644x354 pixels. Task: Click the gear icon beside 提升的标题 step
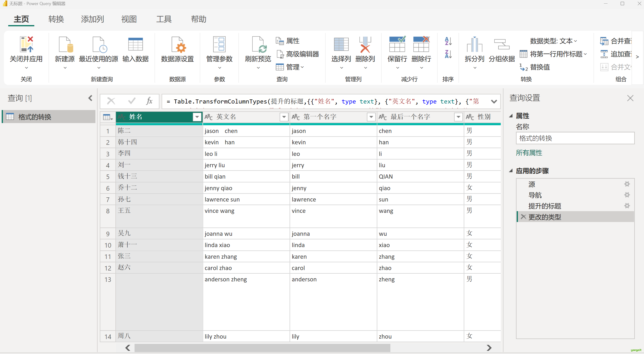[x=627, y=206]
